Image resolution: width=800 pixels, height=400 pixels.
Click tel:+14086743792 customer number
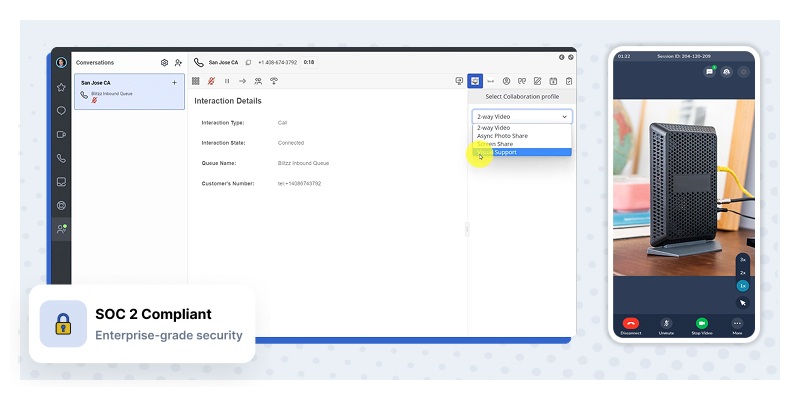pyautogui.click(x=299, y=183)
